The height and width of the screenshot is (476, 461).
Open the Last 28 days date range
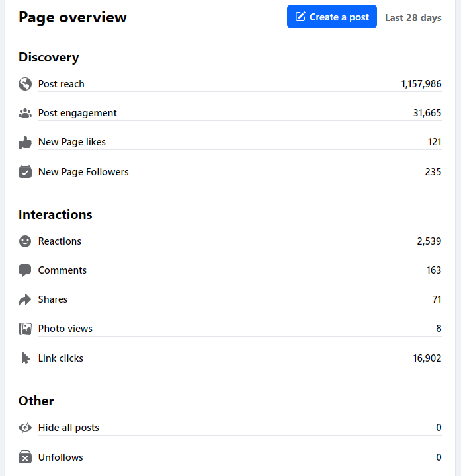click(x=413, y=18)
